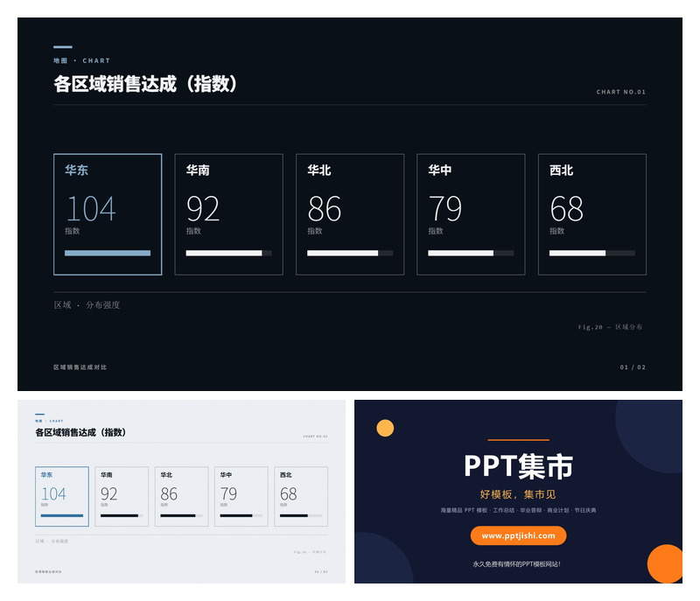
Task: Select the 华南 label in the dark slide
Action: (198, 170)
